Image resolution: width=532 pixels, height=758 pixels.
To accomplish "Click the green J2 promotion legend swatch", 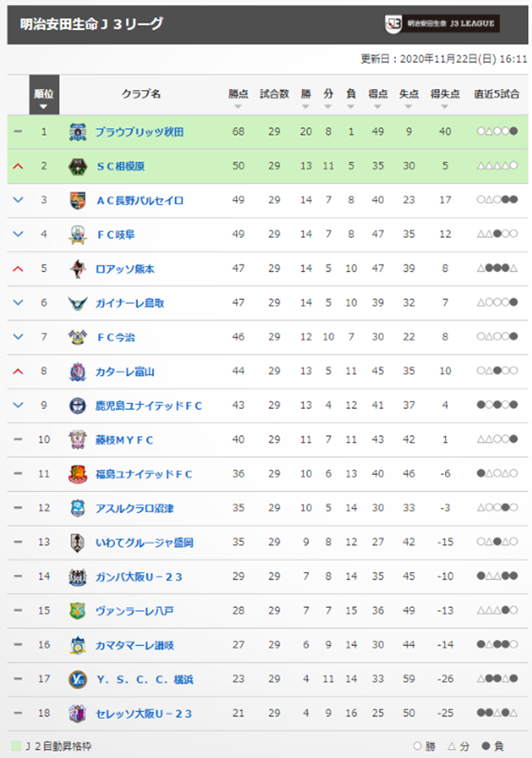I will 16,746.
